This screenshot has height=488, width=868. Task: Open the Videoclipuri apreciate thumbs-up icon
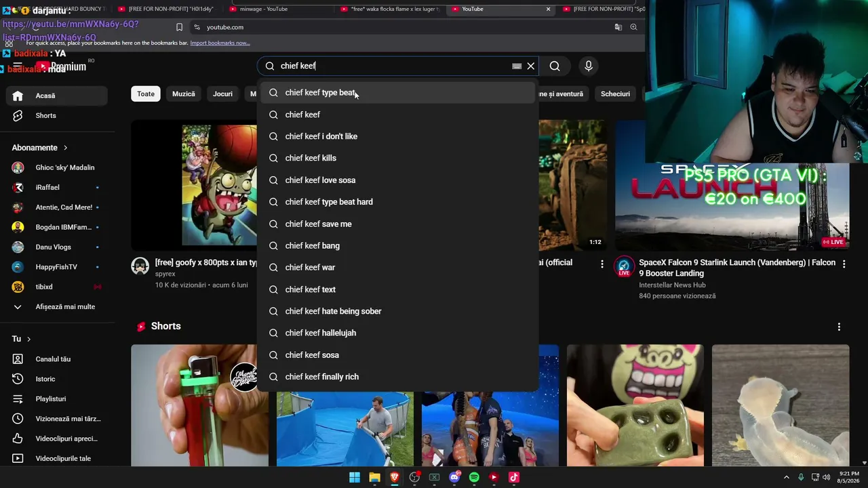click(x=18, y=439)
